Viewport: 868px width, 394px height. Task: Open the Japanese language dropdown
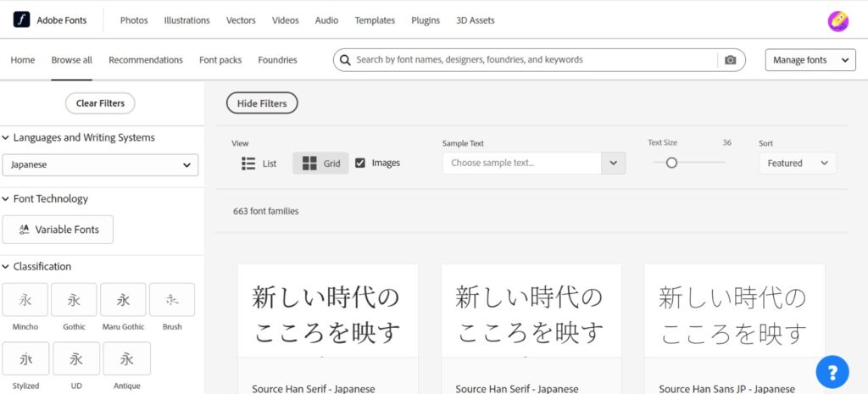[100, 165]
